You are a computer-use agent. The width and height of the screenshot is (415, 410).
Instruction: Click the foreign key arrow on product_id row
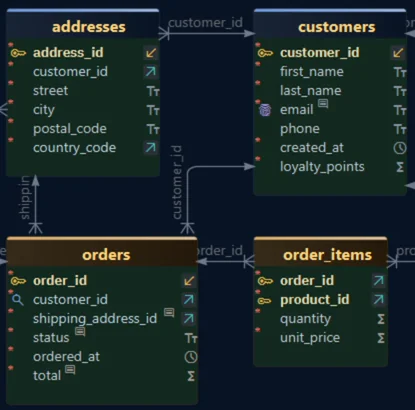(379, 300)
